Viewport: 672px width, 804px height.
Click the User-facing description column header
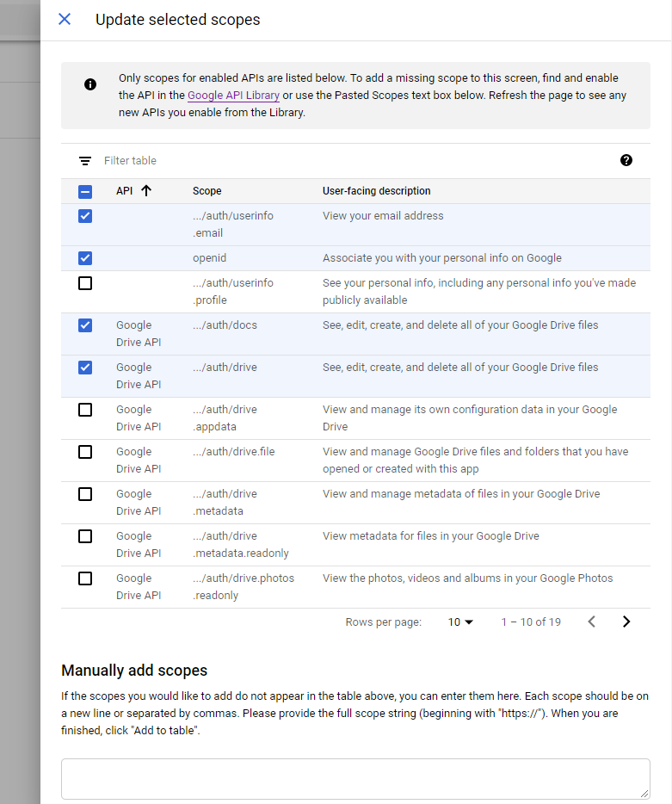pos(376,191)
